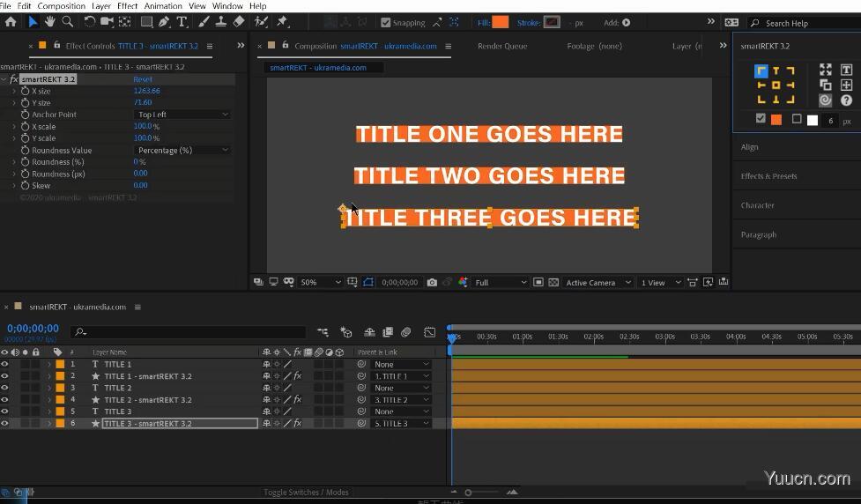
Task: Open smartREKT help question mark
Action: [846, 100]
